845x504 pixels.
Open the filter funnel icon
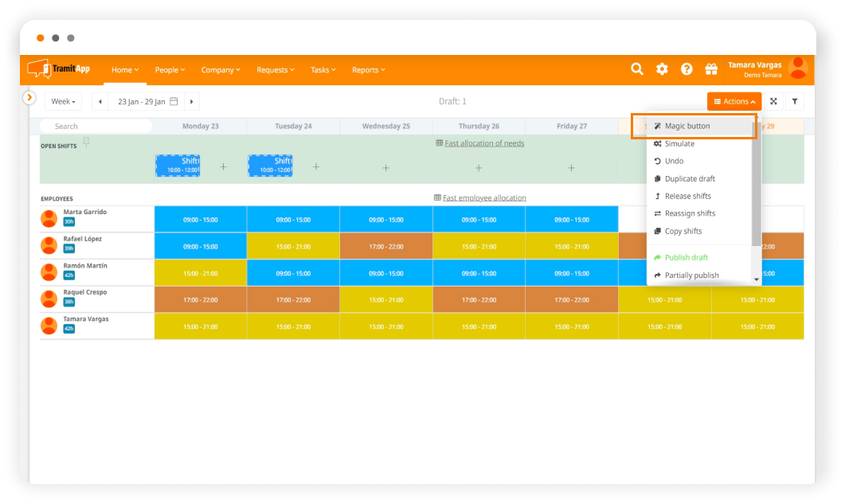click(794, 102)
